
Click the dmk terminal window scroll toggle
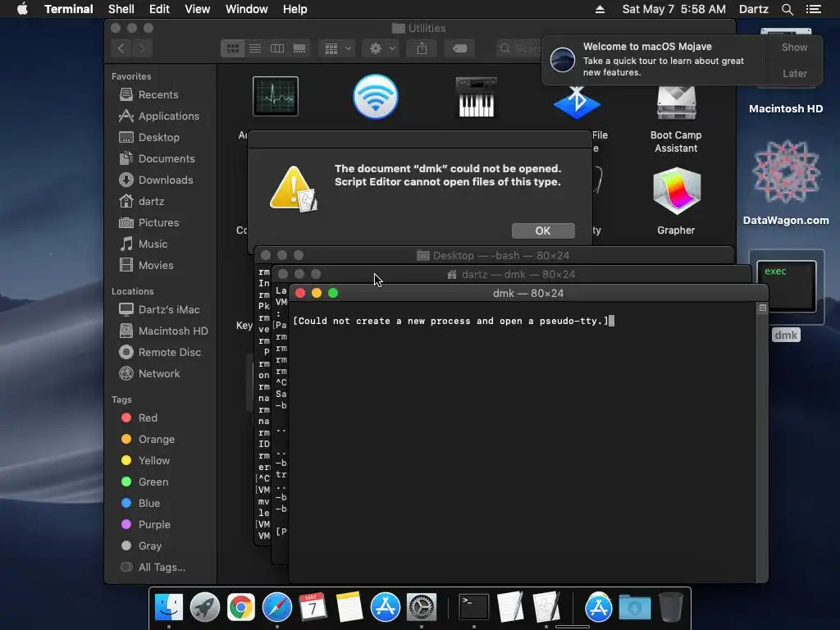pos(762,308)
